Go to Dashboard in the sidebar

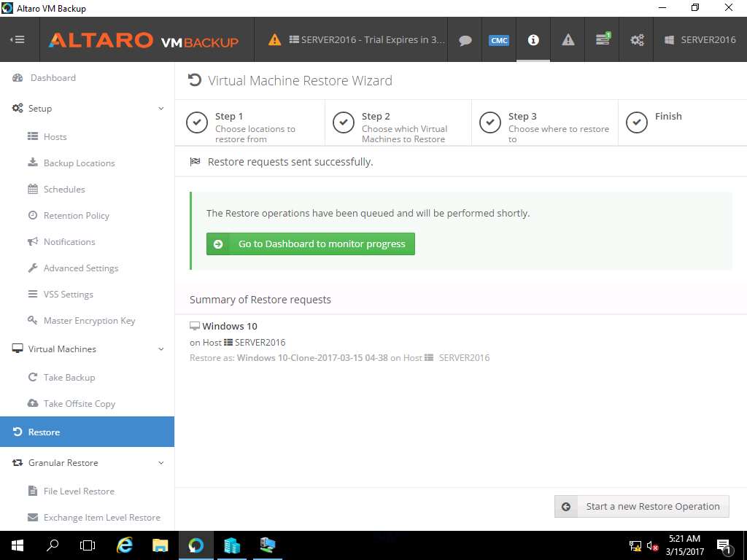tap(53, 77)
